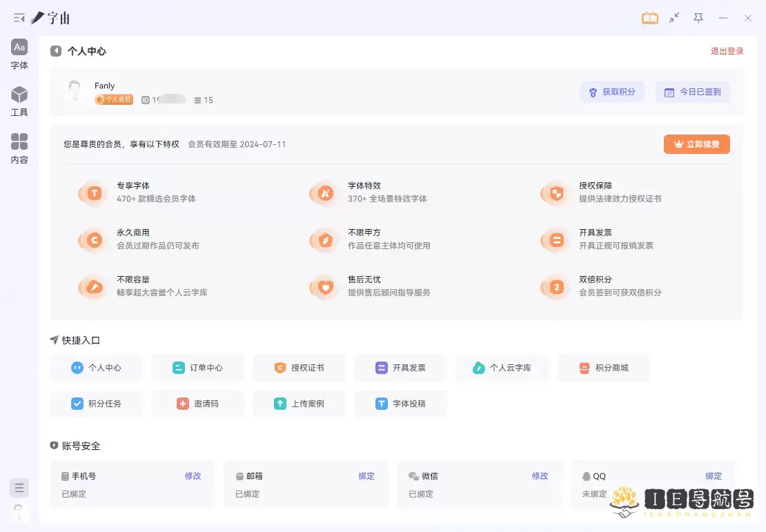Click the 不限甲方 privilege icon
766x532 pixels.
coord(324,240)
